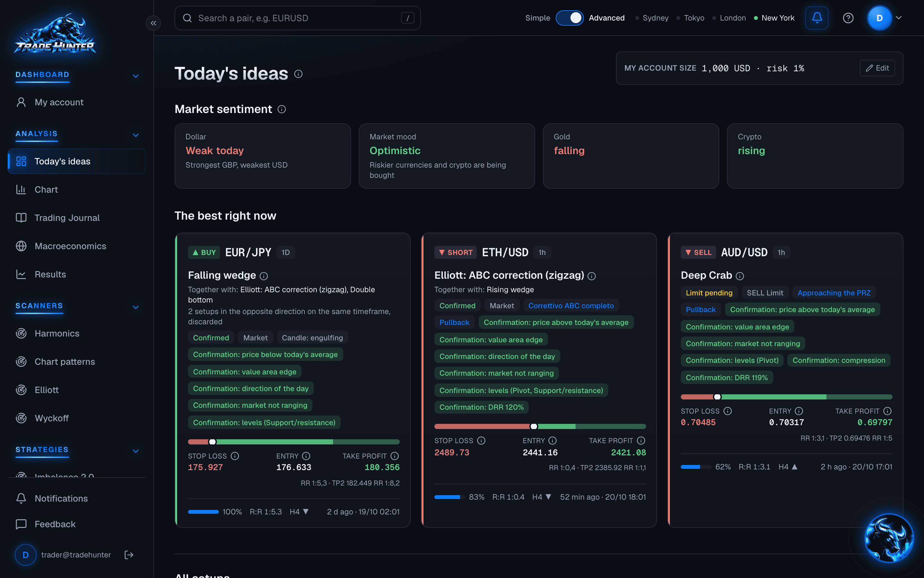Click the AUD/USD Stop Loss info icon

728,411
